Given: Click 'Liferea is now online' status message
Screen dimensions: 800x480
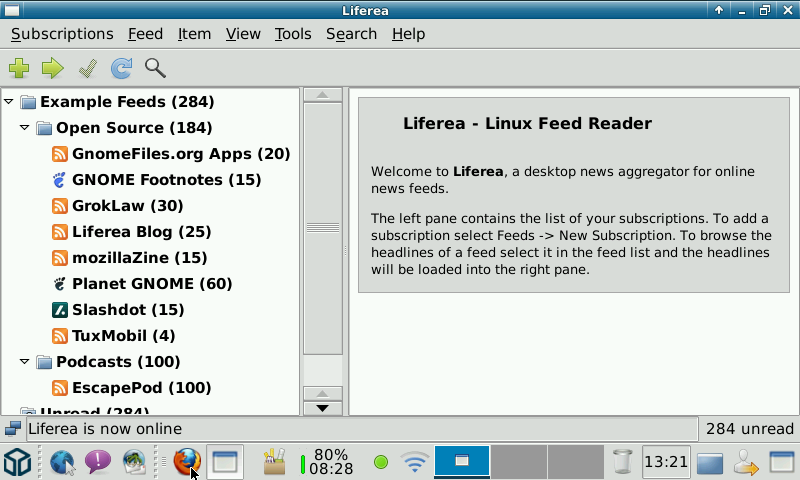Looking at the screenshot, I should click(105, 429).
